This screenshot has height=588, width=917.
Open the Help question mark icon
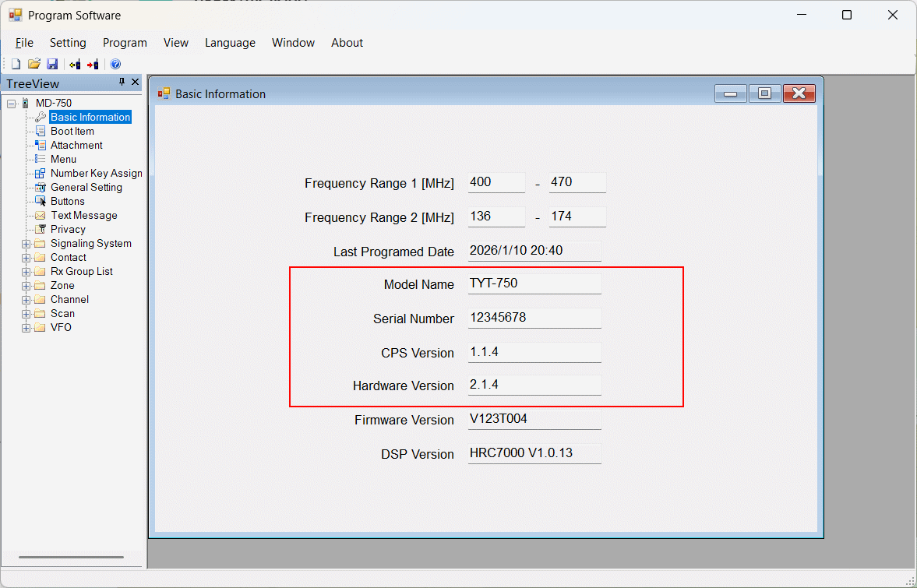point(115,64)
